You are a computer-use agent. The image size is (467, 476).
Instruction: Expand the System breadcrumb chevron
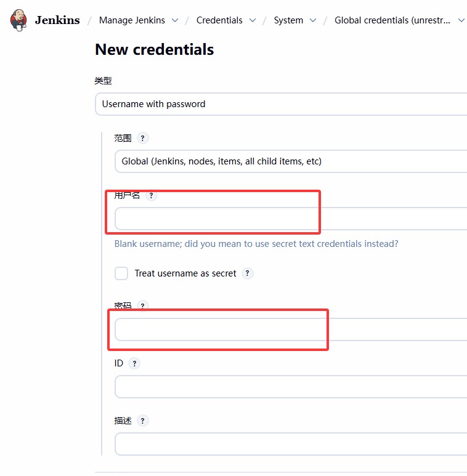[x=313, y=20]
